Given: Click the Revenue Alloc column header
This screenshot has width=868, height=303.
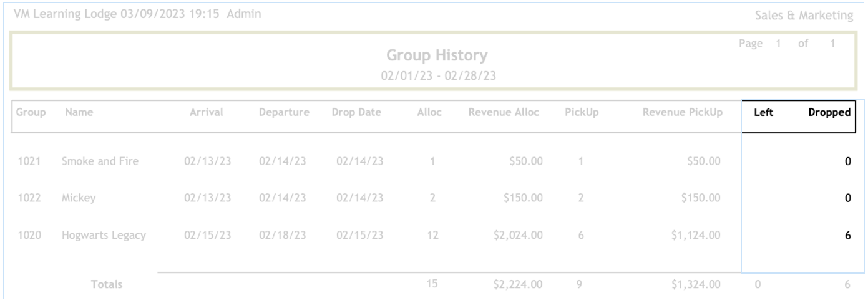Looking at the screenshot, I should (x=504, y=113).
